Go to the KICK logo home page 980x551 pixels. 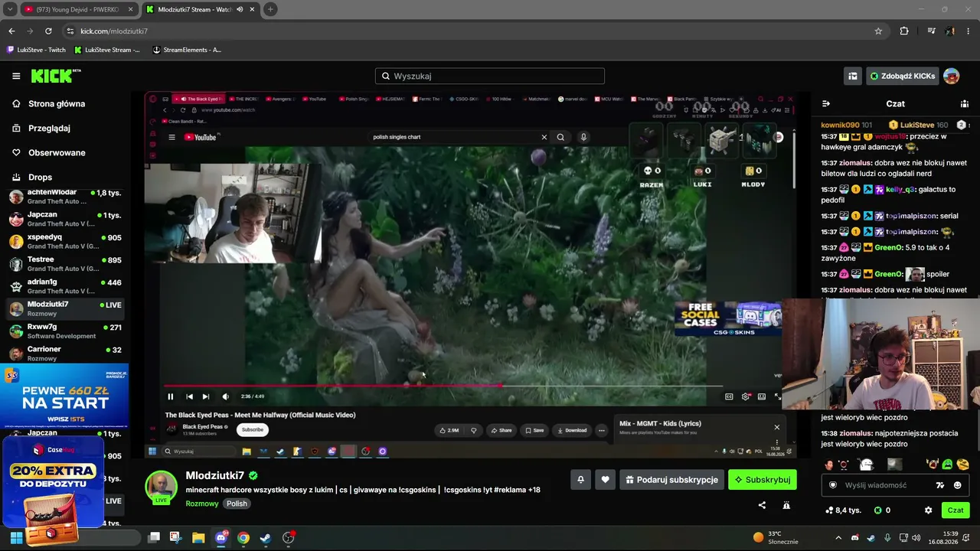coord(56,76)
